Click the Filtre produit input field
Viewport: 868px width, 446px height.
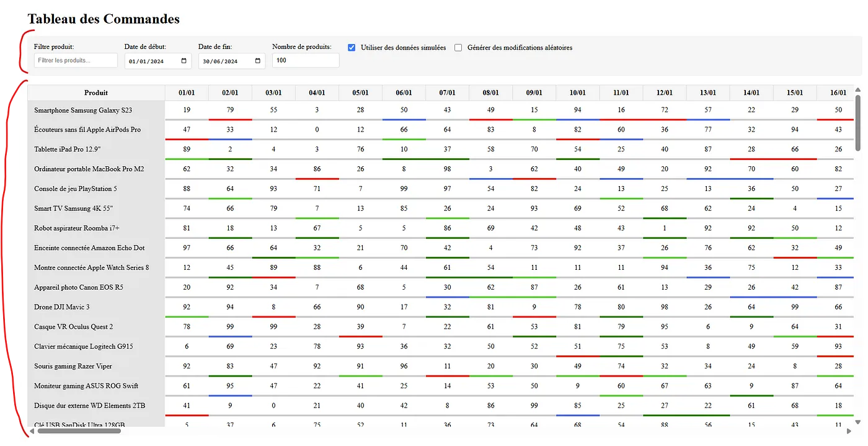pos(76,60)
